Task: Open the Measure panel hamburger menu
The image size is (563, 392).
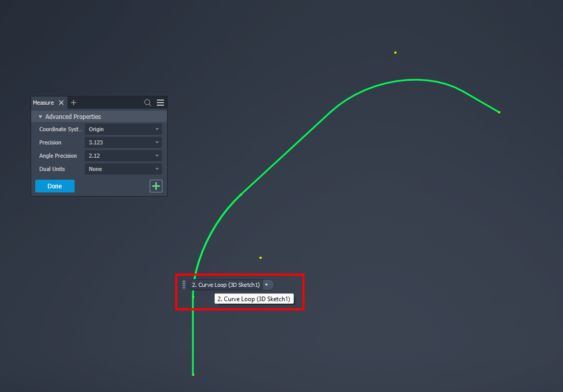Action: 160,103
